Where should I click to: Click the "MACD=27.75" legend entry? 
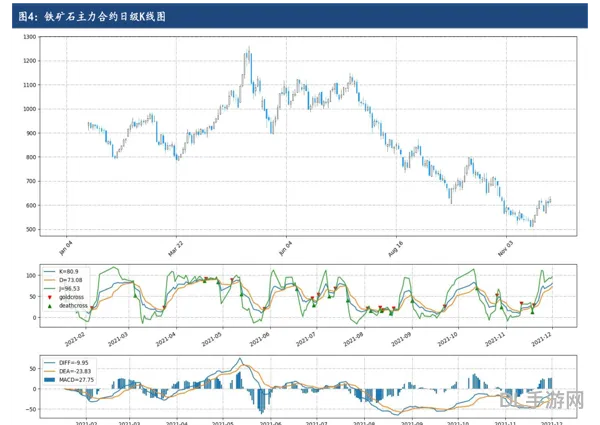point(69,380)
